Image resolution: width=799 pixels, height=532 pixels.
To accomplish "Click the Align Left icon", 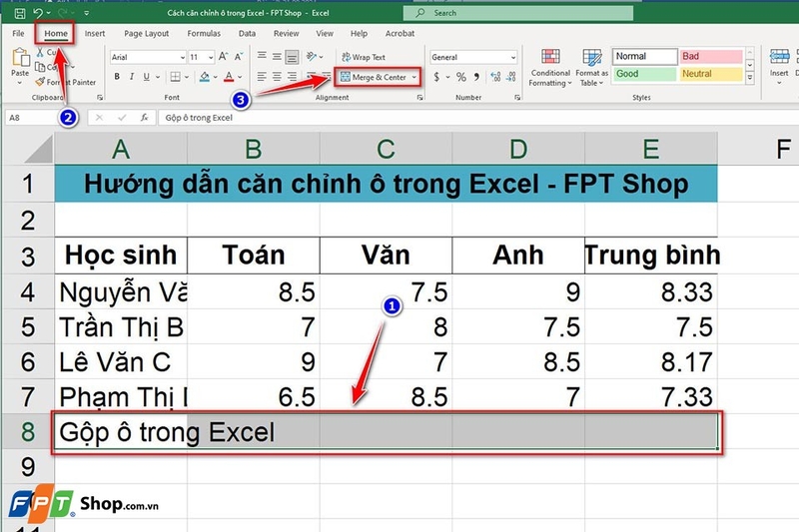I will pos(262,77).
